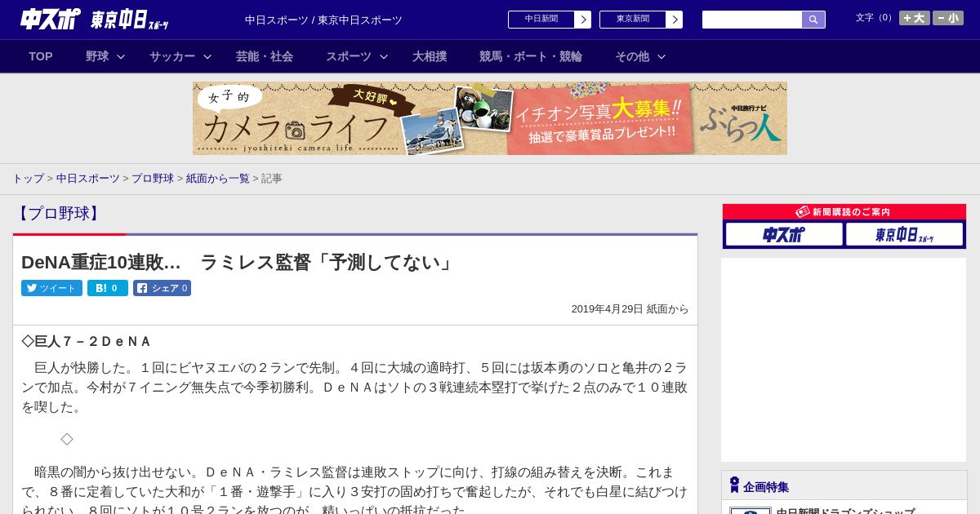Click date 2019年4月29日 紙面から

630,309
